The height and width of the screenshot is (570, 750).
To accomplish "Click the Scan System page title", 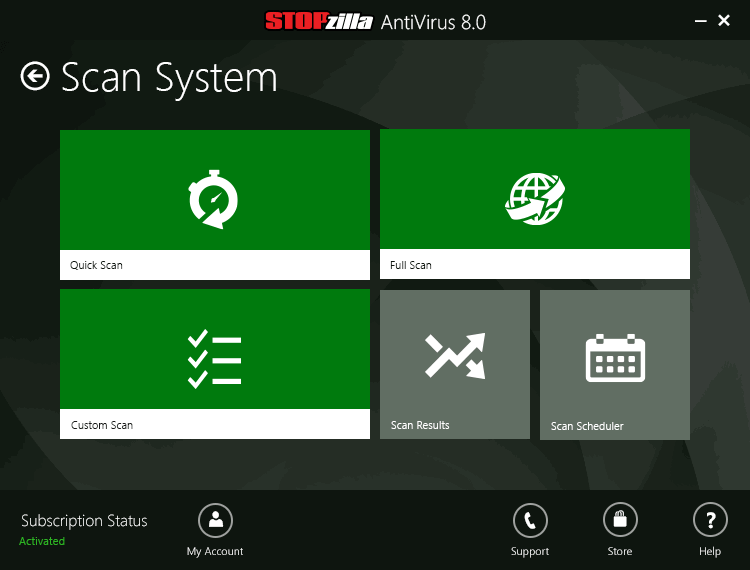I will (x=169, y=78).
